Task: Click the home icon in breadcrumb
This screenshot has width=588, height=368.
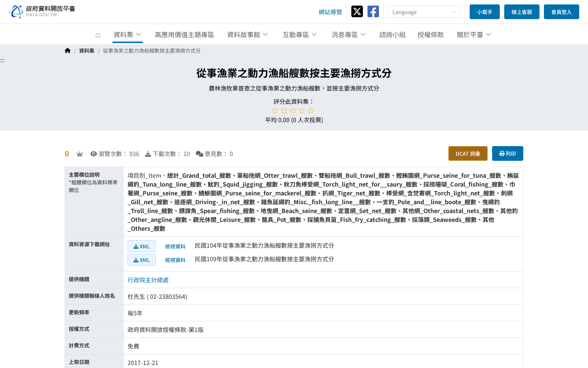Action: 67,51
